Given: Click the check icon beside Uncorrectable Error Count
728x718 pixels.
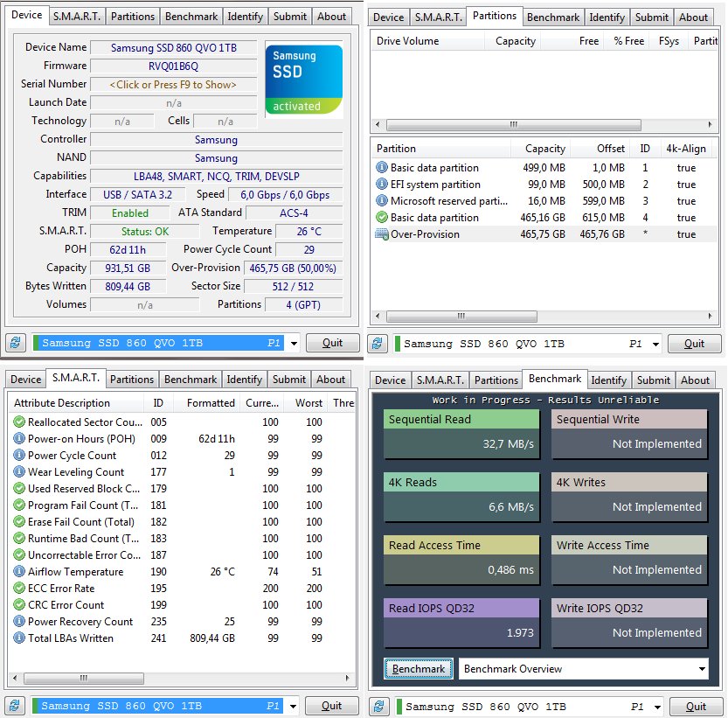Looking at the screenshot, I should (19, 554).
